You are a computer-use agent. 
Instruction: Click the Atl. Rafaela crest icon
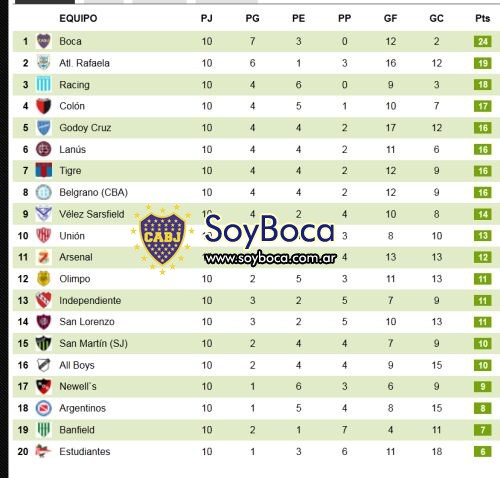pyautogui.click(x=44, y=63)
